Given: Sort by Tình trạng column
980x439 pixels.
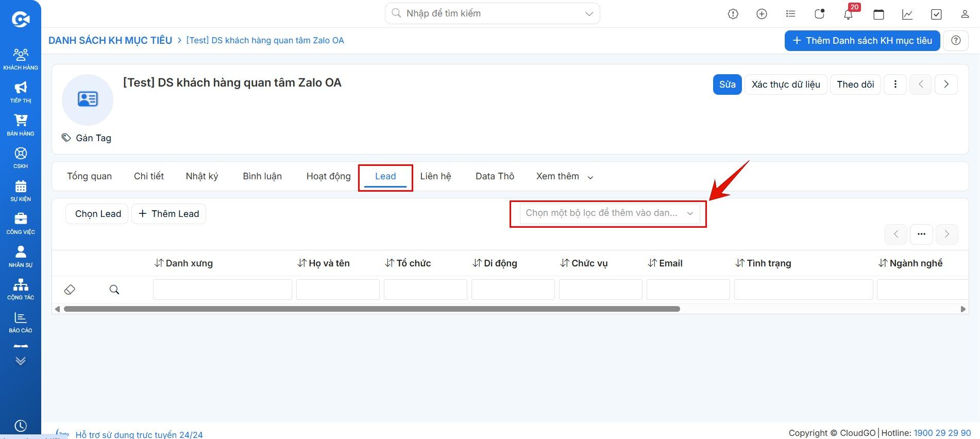Looking at the screenshot, I should pyautogui.click(x=763, y=263).
